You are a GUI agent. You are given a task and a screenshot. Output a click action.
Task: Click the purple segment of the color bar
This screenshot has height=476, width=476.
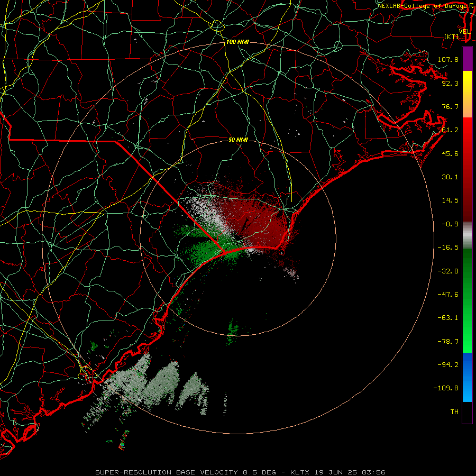point(467,59)
